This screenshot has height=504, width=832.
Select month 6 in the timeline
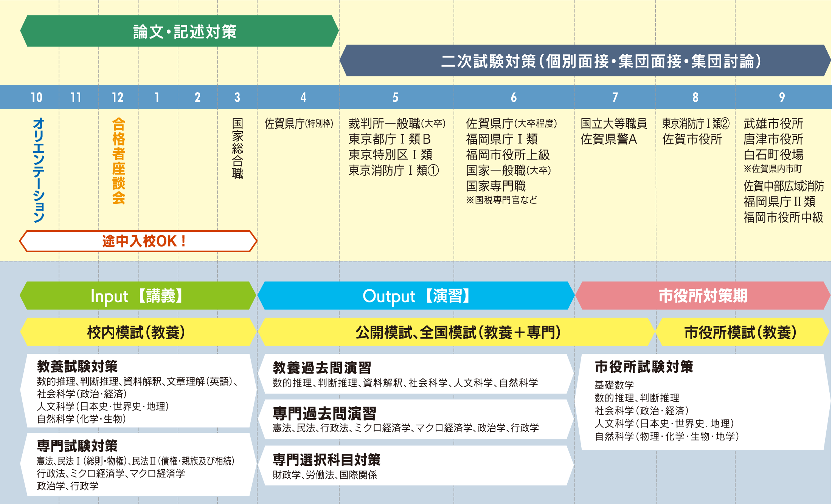coord(514,97)
